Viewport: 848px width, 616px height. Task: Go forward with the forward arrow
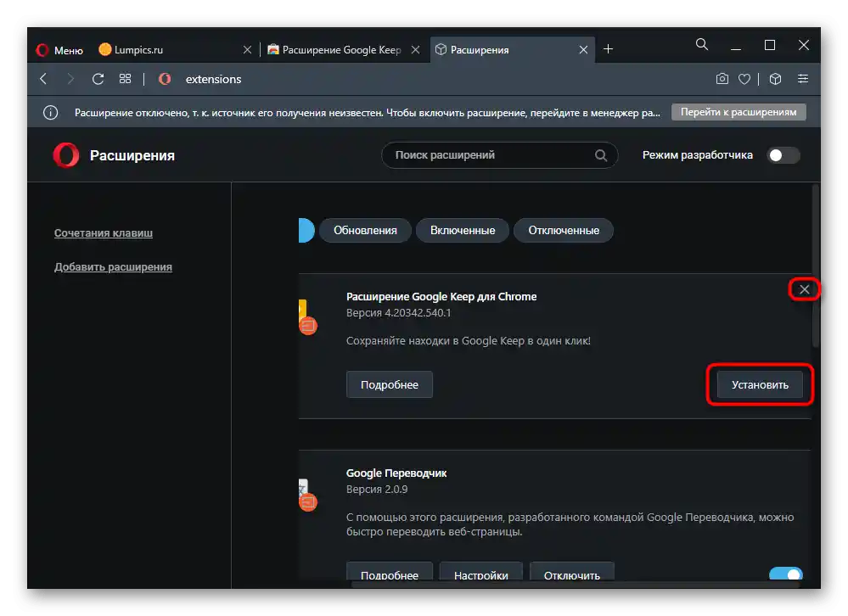70,79
